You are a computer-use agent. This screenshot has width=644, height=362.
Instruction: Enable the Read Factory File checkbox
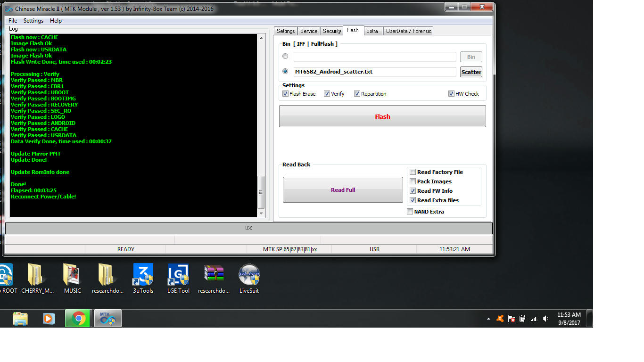(413, 172)
